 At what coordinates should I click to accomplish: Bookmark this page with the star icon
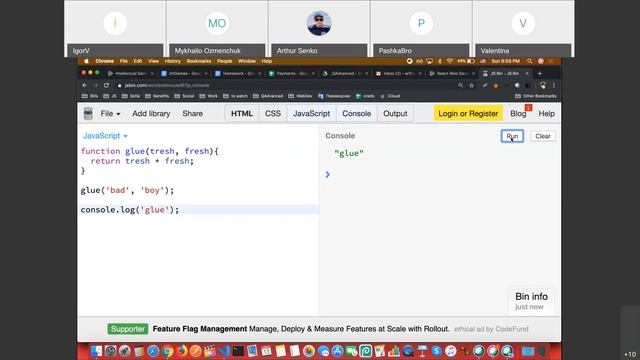pyautogui.click(x=471, y=85)
